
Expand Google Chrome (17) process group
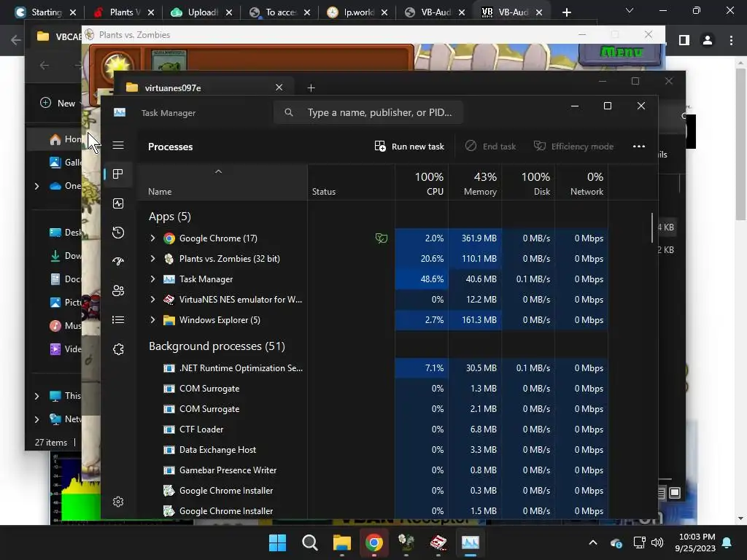[x=152, y=238]
